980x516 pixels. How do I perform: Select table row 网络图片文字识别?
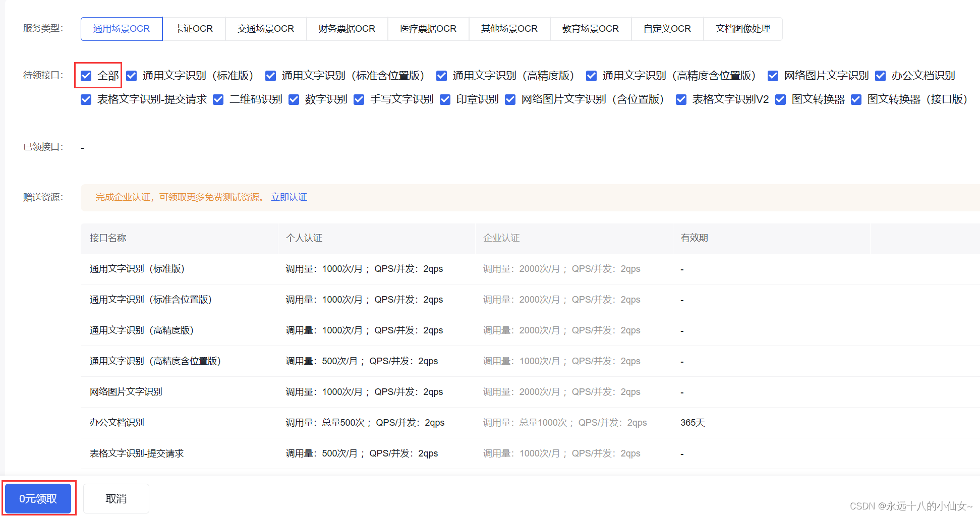click(530, 392)
